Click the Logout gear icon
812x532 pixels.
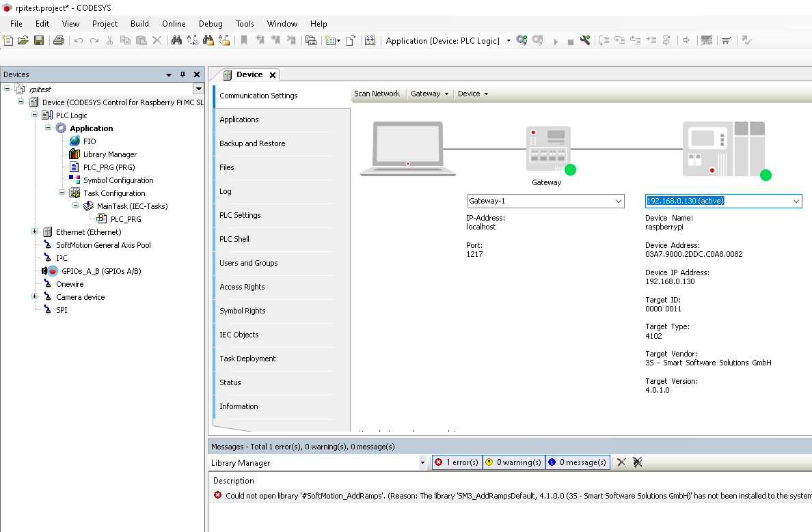tap(537, 40)
